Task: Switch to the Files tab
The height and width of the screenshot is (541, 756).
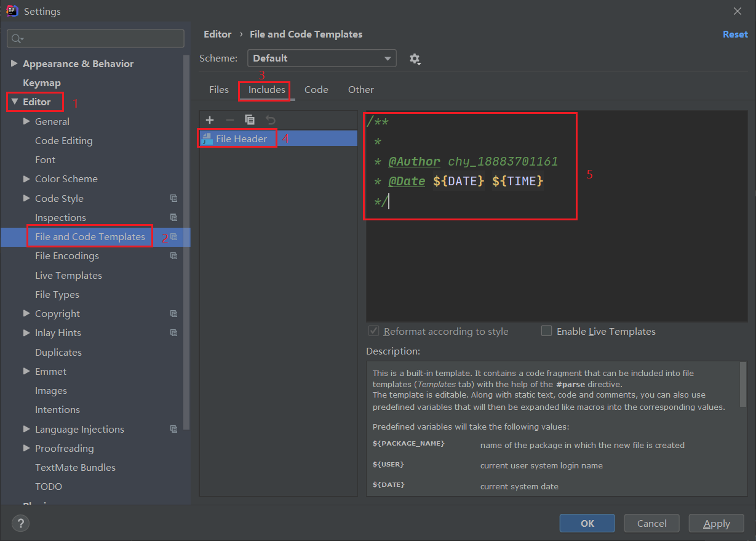Action: (x=219, y=90)
